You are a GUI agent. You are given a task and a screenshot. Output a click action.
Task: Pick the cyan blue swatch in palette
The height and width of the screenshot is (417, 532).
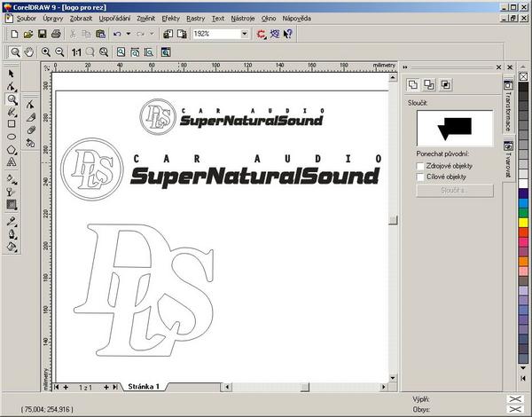(523, 203)
